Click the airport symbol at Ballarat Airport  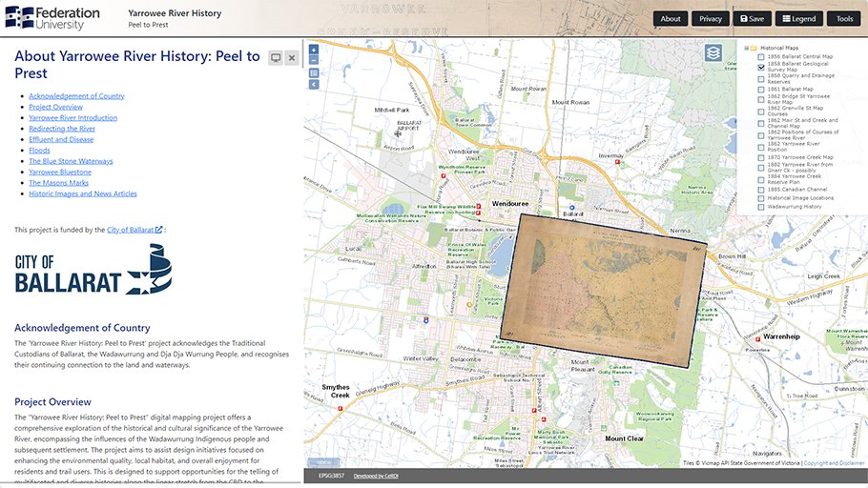(x=398, y=133)
